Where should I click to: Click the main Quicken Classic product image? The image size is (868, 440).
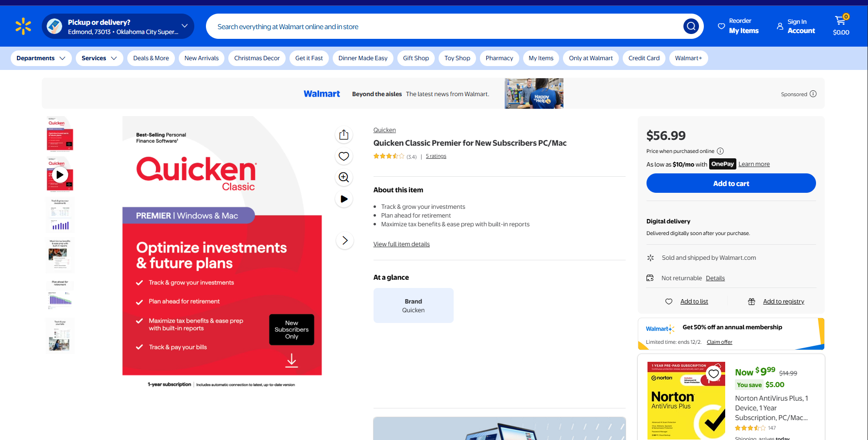(x=222, y=253)
